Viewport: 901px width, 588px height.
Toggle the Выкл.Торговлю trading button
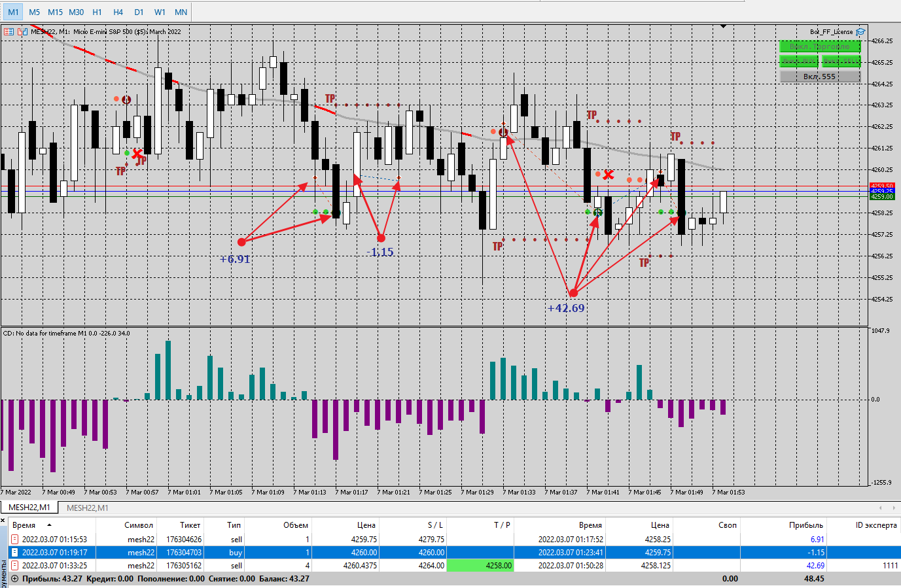tap(820, 46)
